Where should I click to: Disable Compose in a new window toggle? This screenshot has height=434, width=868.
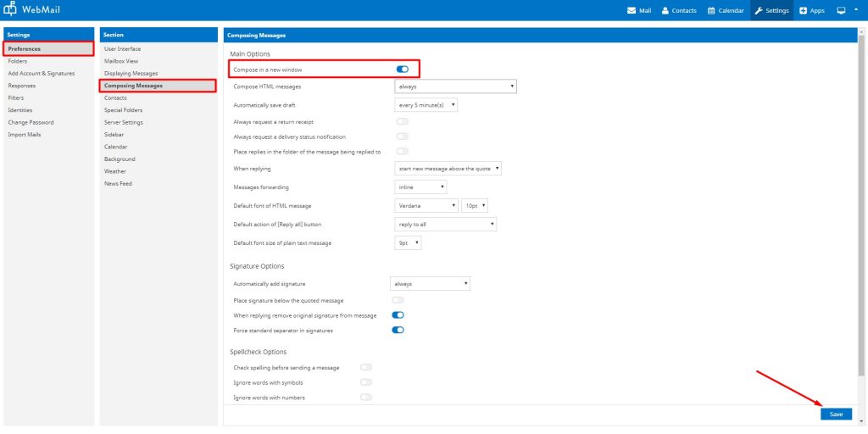click(x=403, y=69)
